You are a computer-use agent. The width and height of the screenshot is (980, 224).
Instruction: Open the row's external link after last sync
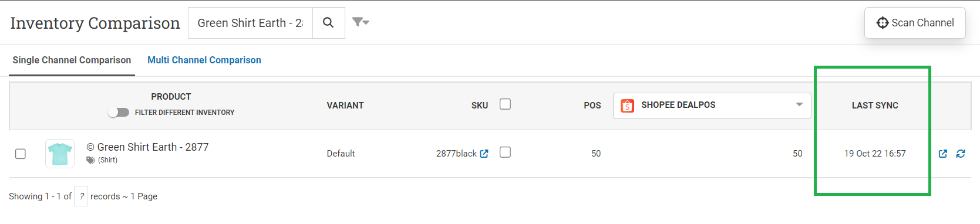pyautogui.click(x=943, y=154)
